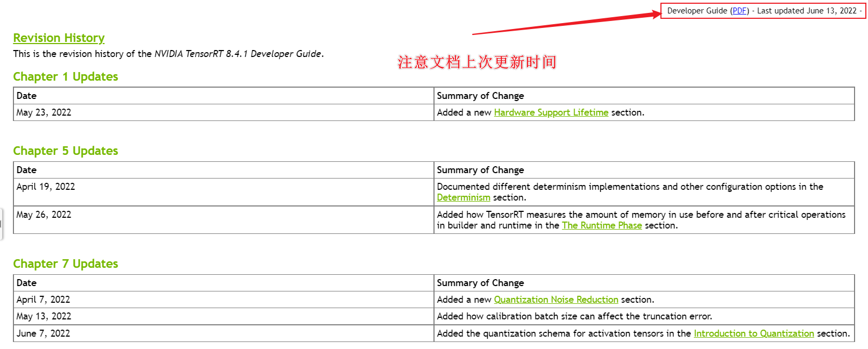Click Chapter 7 Summary of Change header
868x349 pixels.
point(644,283)
